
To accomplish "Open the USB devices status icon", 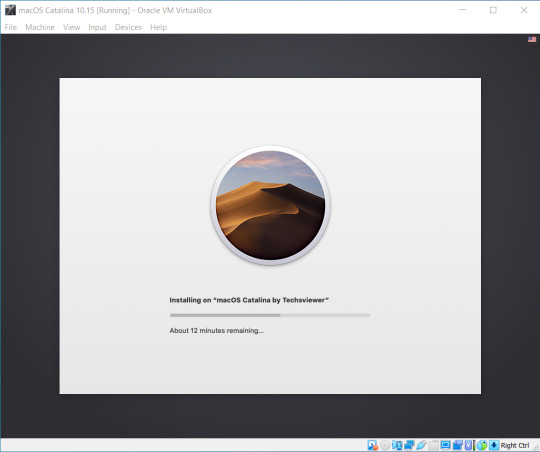I will pyautogui.click(x=422, y=445).
